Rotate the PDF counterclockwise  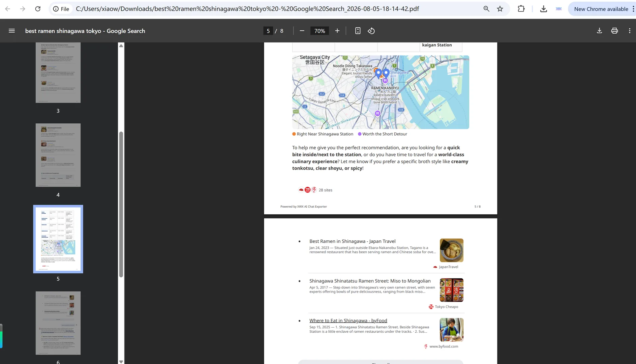click(x=371, y=31)
